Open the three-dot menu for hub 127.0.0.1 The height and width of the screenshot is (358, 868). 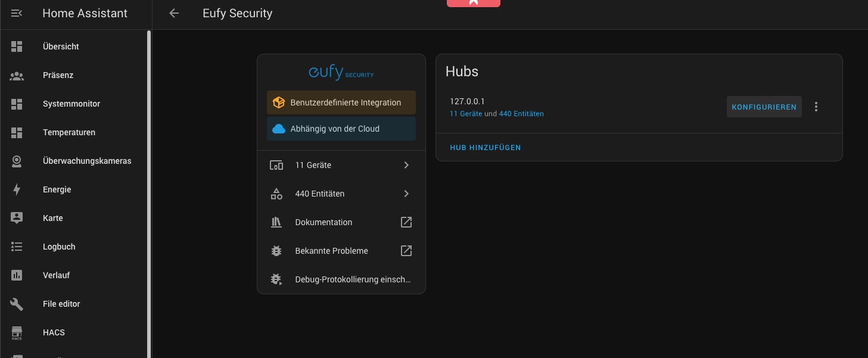point(816,107)
